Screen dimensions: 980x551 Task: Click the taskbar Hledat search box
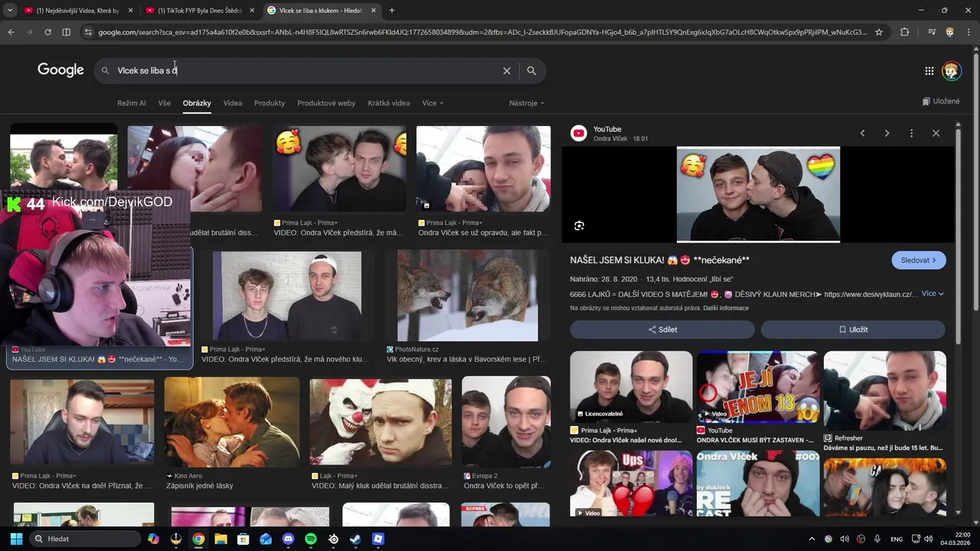84,539
